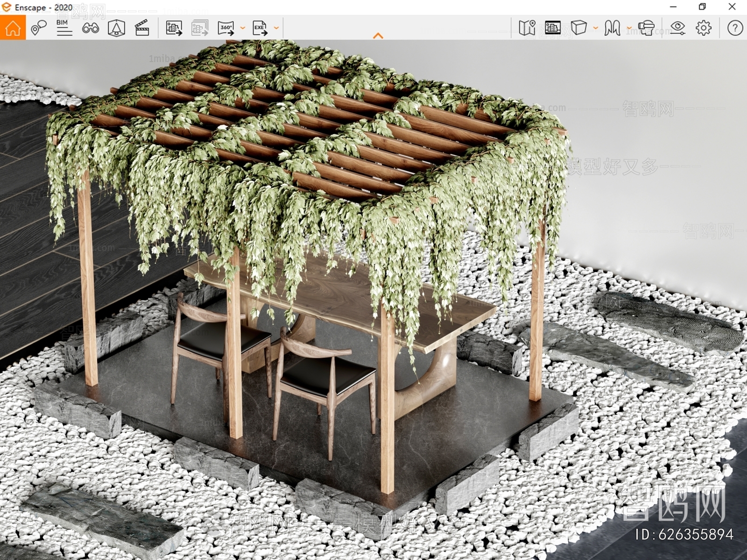
Task: Close the Enscape window
Action: click(732, 7)
